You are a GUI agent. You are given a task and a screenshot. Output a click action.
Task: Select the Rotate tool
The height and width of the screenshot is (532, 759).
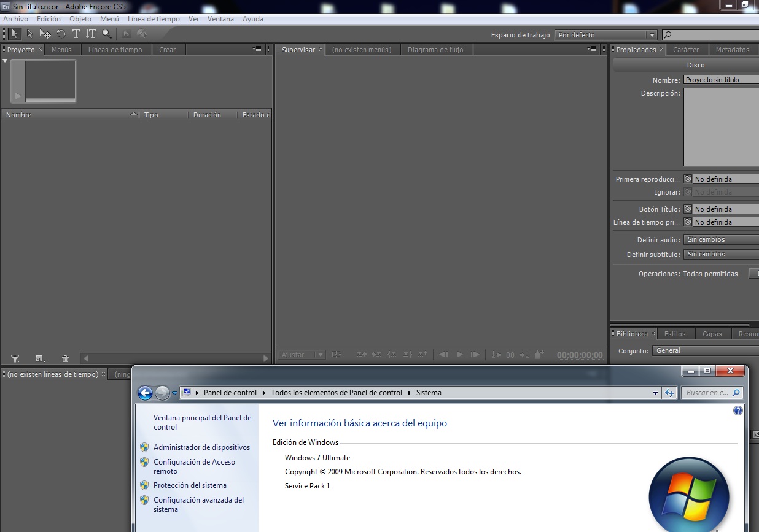point(61,34)
